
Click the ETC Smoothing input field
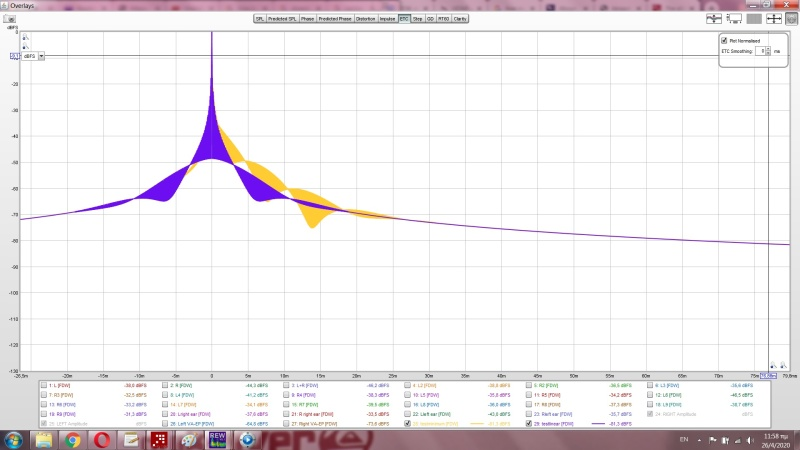pyautogui.click(x=760, y=50)
